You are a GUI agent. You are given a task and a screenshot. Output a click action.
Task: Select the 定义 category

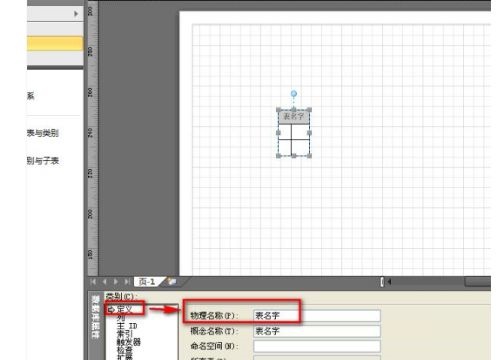[125, 309]
